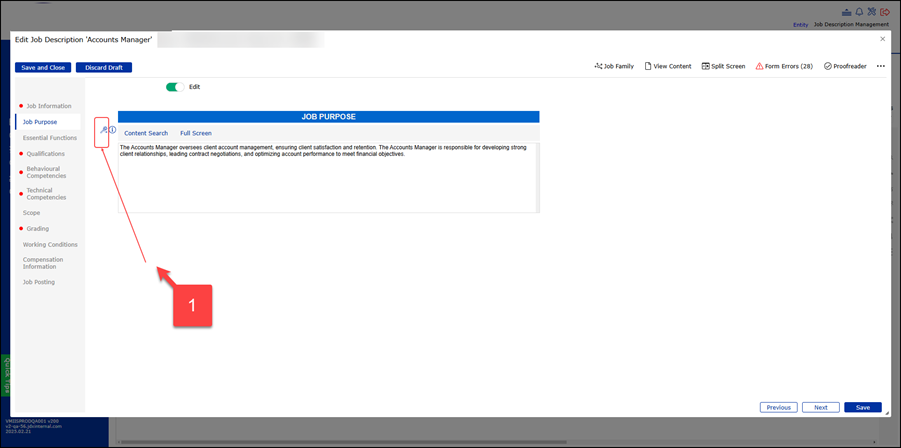
Task: Go to Job Information section
Action: 48,106
